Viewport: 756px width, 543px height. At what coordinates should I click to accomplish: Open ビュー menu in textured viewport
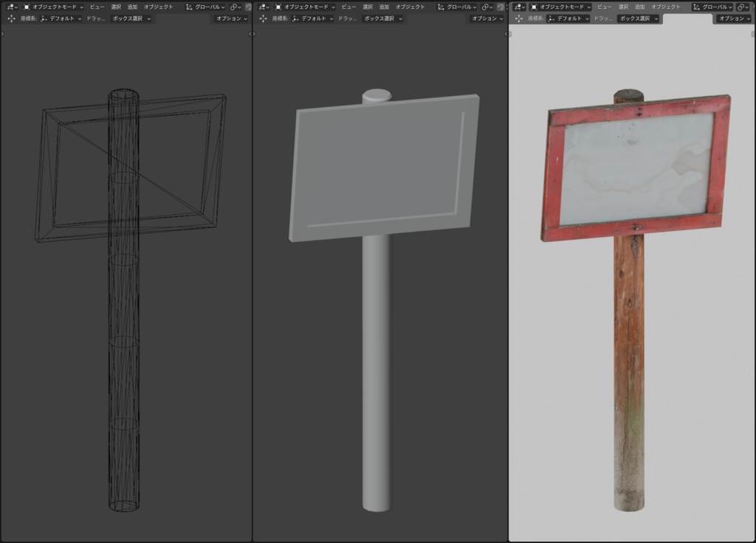click(604, 7)
